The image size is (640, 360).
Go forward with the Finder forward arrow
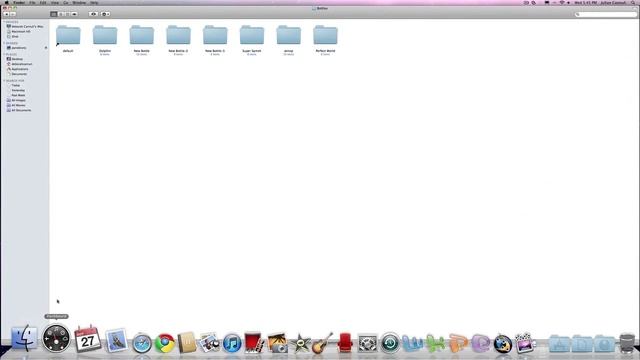click(13, 14)
